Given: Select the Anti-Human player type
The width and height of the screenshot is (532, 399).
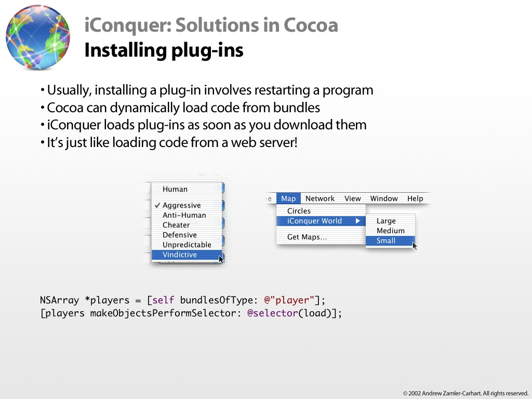Looking at the screenshot, I should 184,215.
